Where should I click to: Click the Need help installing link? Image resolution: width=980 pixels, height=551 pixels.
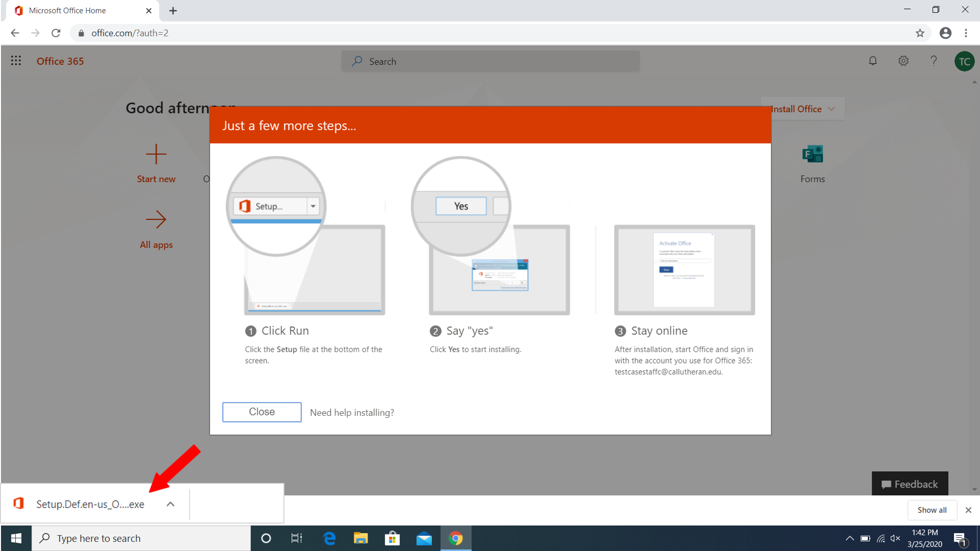click(x=352, y=412)
